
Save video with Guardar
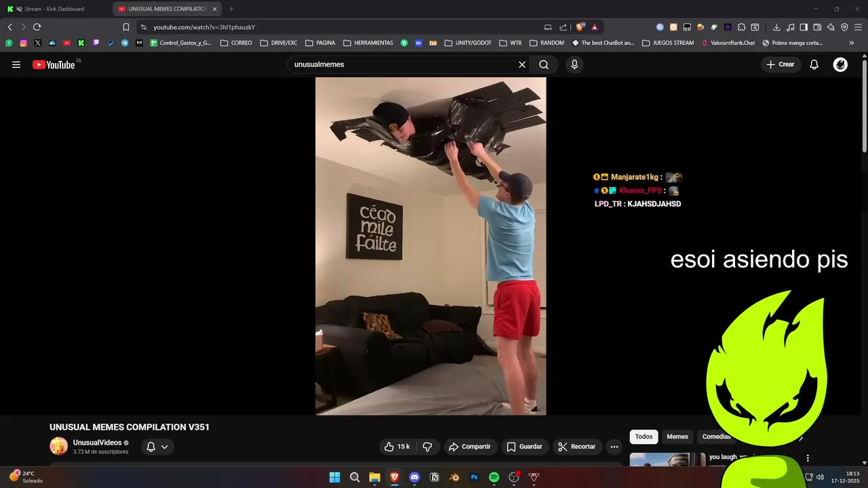point(525,447)
